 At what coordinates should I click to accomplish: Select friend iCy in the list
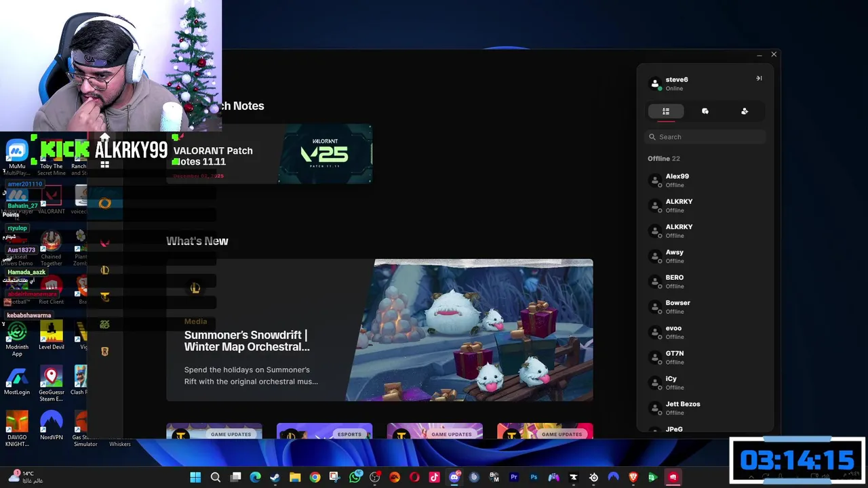click(705, 383)
